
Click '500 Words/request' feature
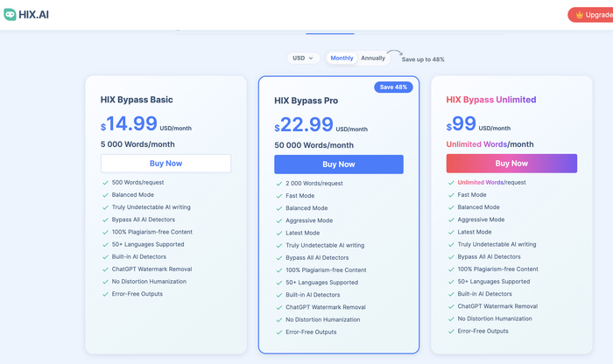[137, 182]
